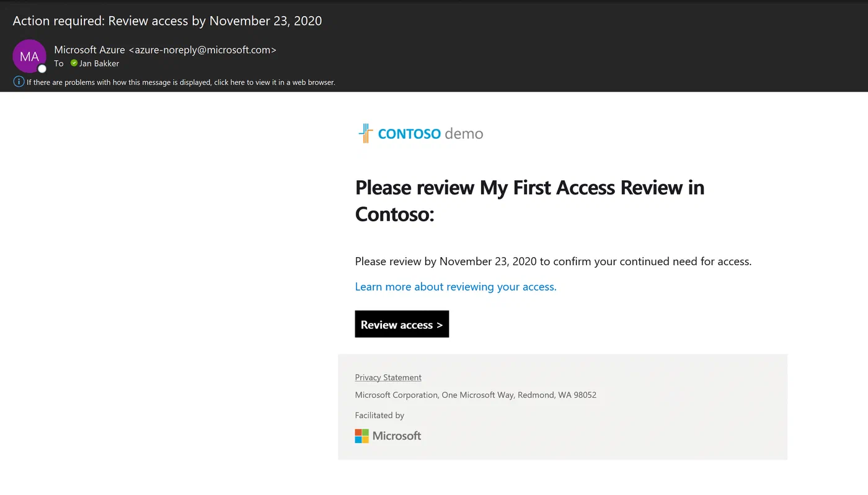
Task: Click the heading Please review My First Access Review
Action: click(x=530, y=201)
